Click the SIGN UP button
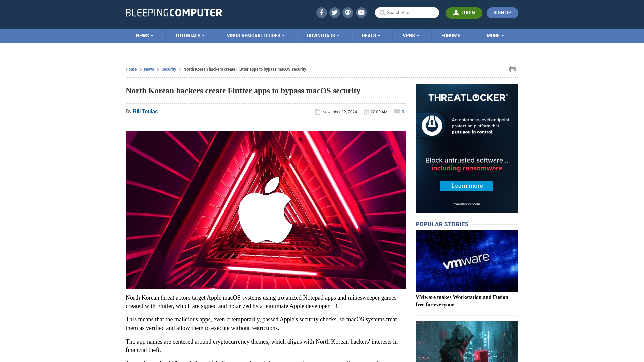 [x=502, y=12]
